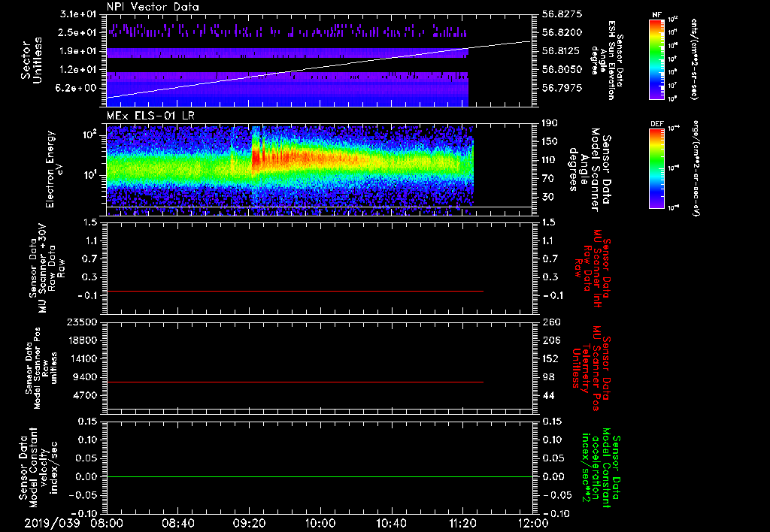
Task: Click the "NF" label above color bar
Action: [657, 15]
